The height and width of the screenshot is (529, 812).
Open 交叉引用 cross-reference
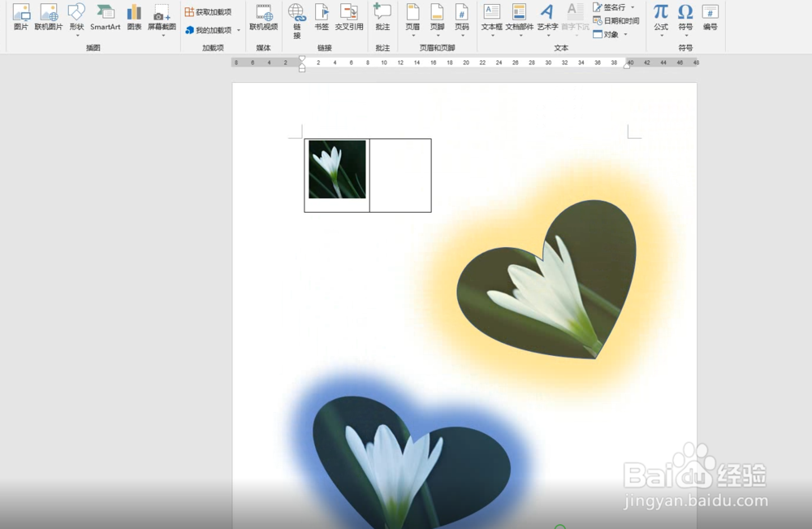349,17
